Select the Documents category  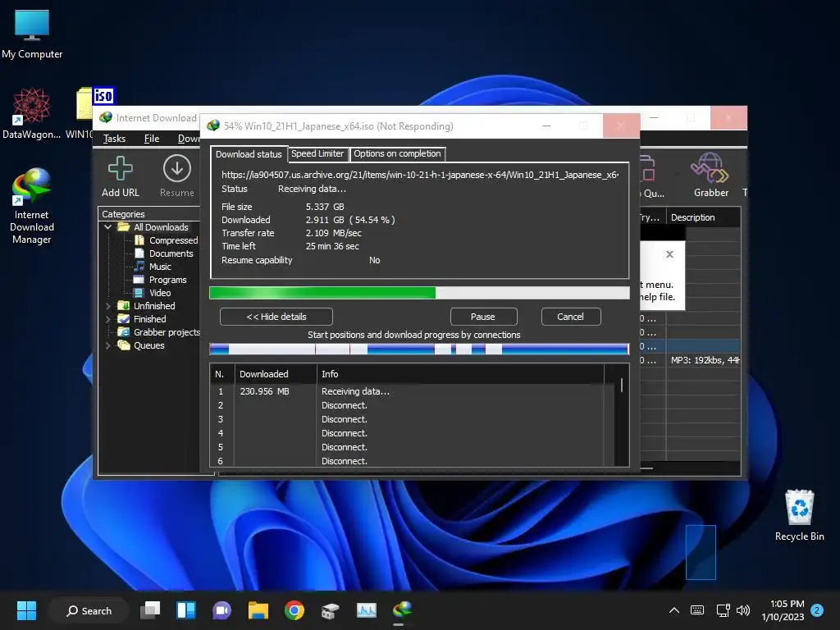(x=164, y=253)
